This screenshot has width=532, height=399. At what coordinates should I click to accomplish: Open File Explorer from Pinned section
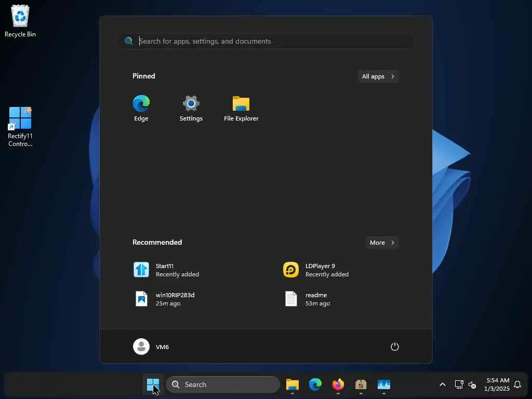pos(241,109)
